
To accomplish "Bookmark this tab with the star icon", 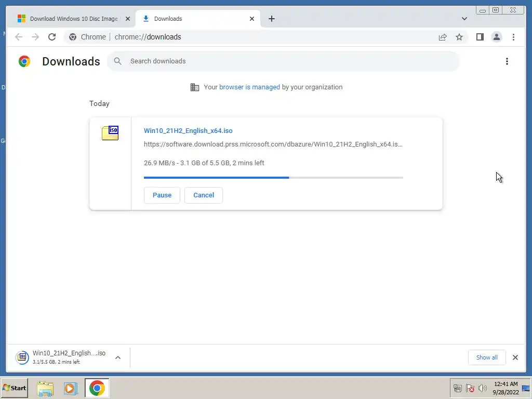I will (459, 37).
